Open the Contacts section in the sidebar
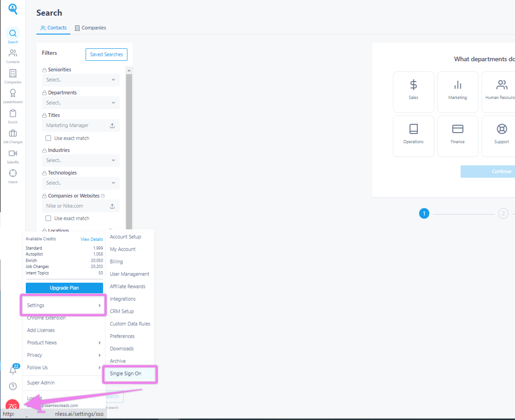515x420 pixels. [12, 55]
